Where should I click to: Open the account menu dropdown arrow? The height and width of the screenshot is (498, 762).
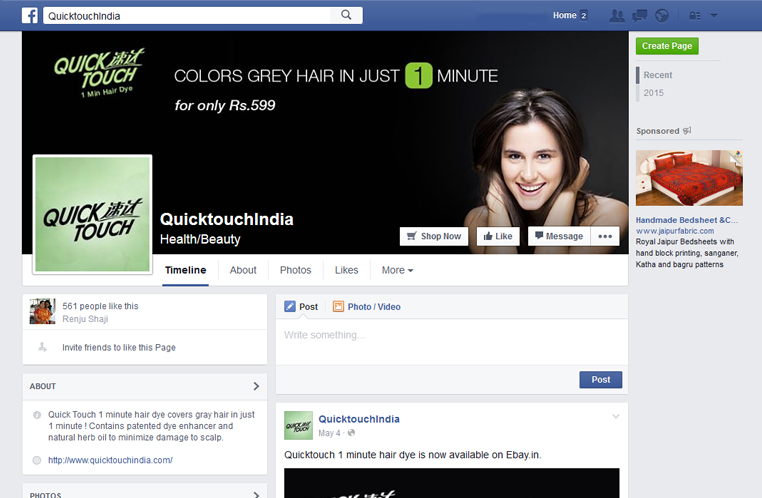point(714,15)
